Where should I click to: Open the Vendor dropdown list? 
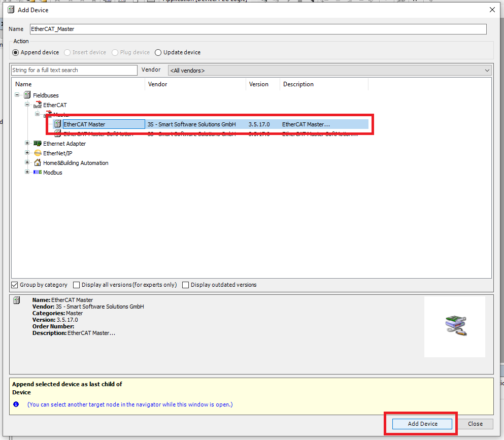coord(487,71)
